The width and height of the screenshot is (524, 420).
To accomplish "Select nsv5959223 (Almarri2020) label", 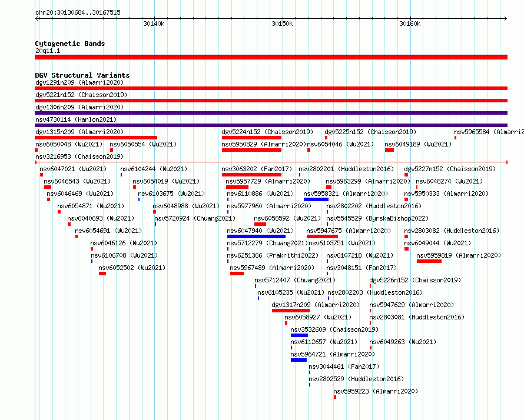I will (x=376, y=391).
